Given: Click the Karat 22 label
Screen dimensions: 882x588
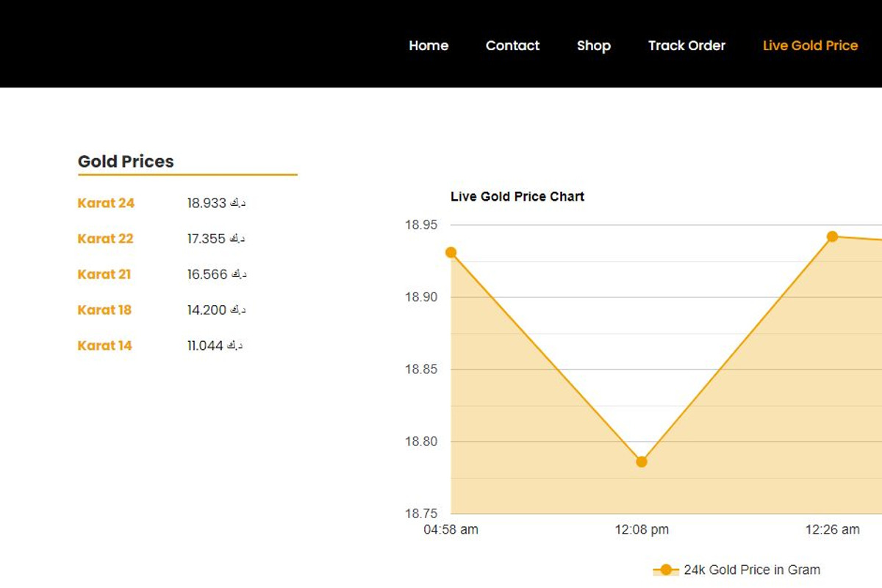Looking at the screenshot, I should click(x=105, y=238).
